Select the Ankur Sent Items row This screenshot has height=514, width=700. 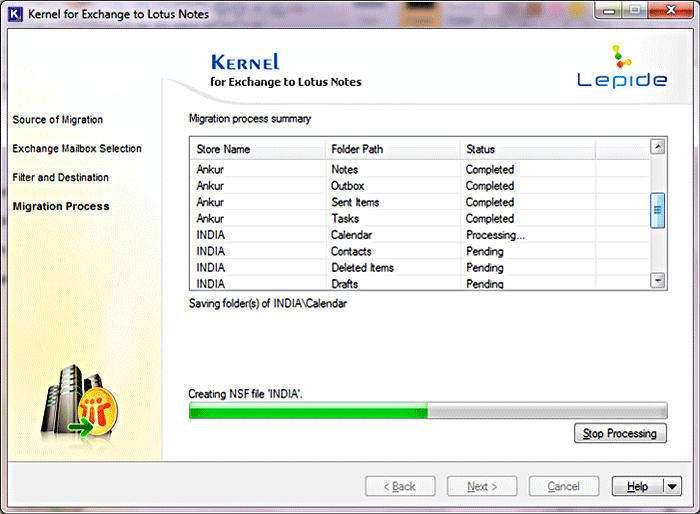(x=420, y=202)
